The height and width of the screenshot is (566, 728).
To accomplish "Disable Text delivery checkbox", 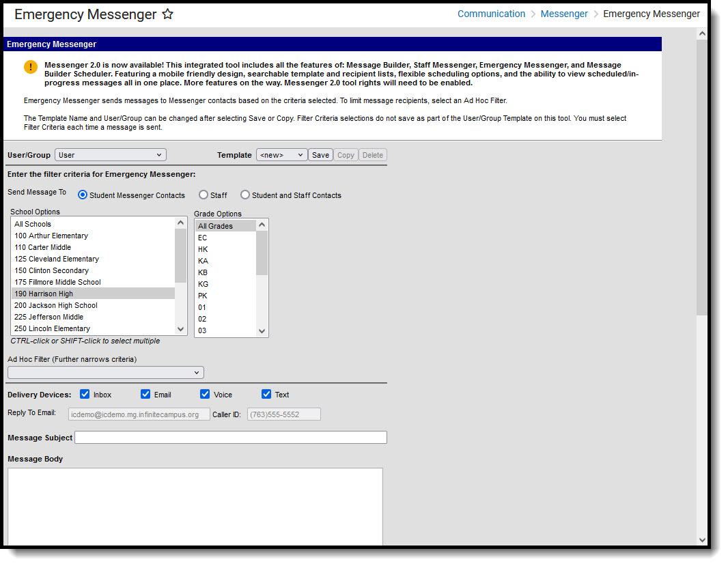I will pyautogui.click(x=266, y=394).
